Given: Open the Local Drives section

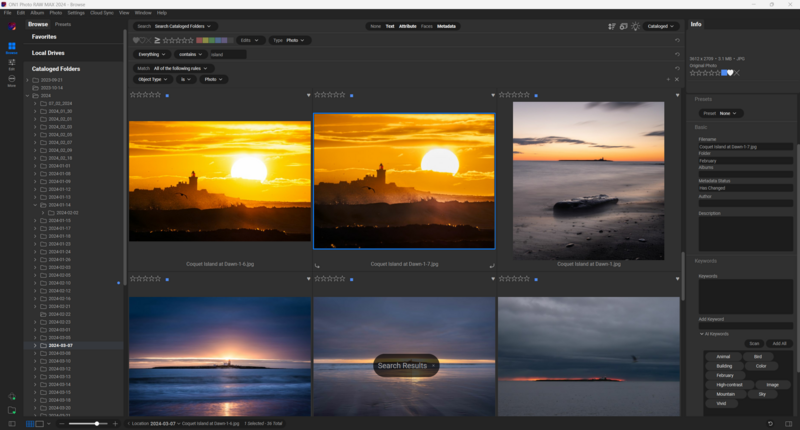Looking at the screenshot, I should (48, 53).
